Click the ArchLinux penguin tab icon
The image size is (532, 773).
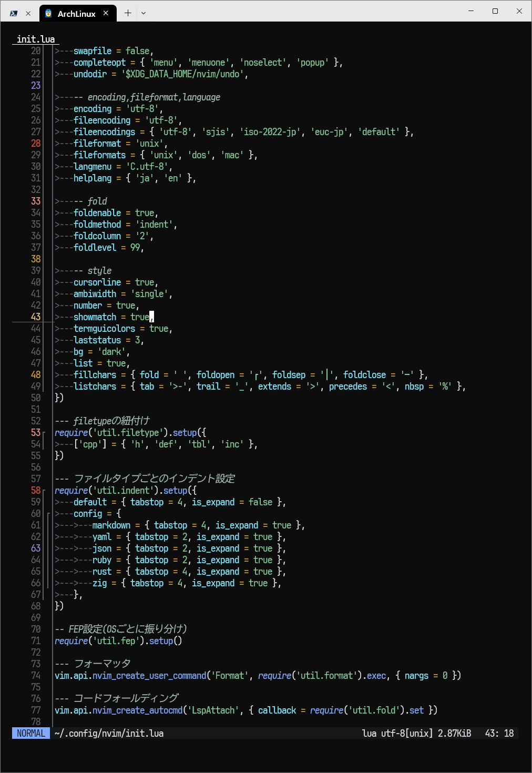tap(48, 13)
